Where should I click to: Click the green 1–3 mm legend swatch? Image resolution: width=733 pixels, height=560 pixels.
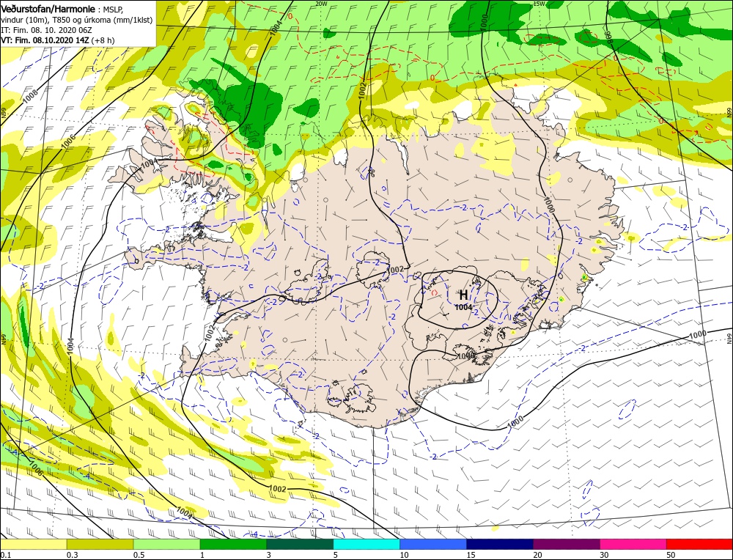point(233,544)
